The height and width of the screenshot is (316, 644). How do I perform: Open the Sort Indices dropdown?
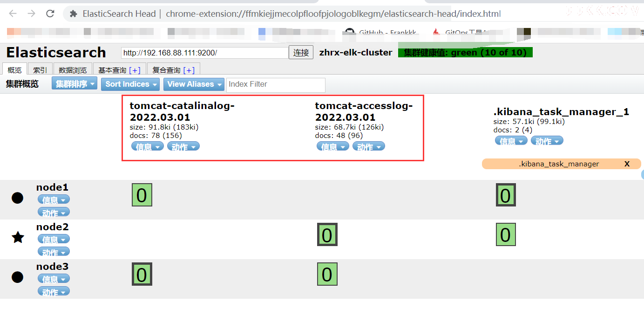pyautogui.click(x=131, y=84)
